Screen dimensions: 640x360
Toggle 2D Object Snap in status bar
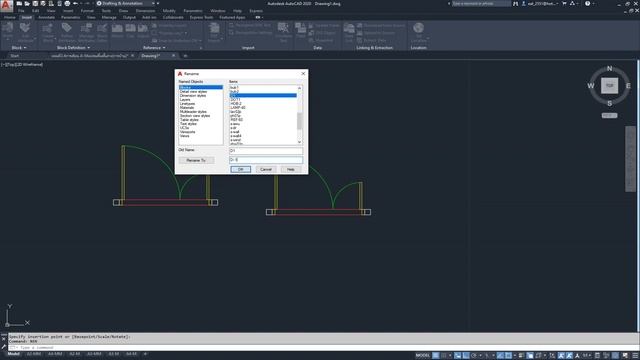[508, 356]
